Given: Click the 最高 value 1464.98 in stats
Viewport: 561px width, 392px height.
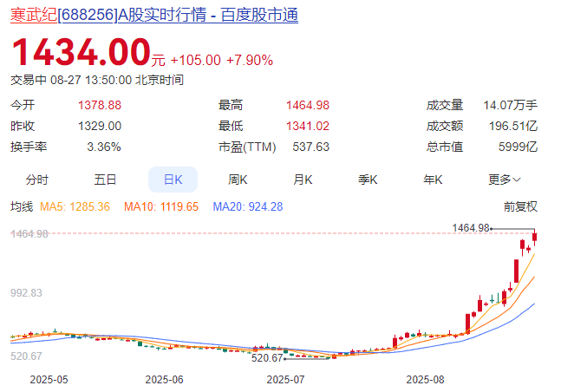Looking at the screenshot, I should [x=308, y=105].
